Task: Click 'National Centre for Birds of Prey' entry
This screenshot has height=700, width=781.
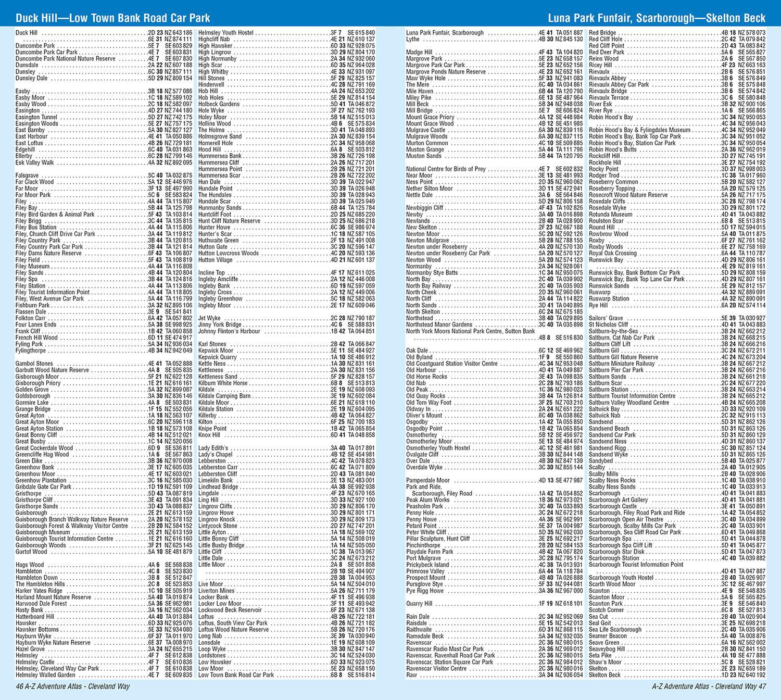Action: pos(494,169)
